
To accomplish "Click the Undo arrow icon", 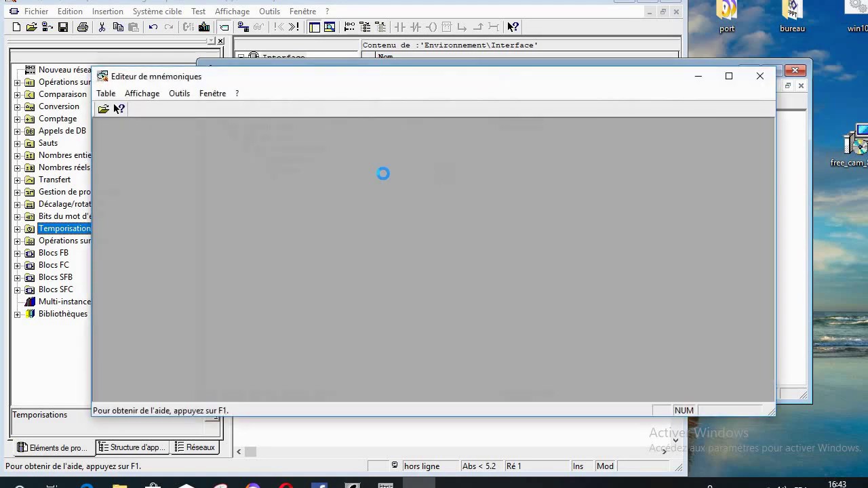I will tap(153, 27).
